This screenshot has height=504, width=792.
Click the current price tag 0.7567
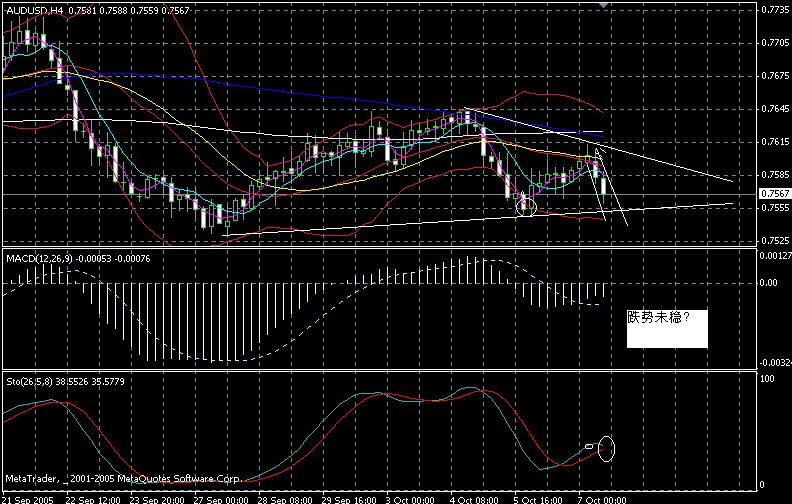[775, 194]
